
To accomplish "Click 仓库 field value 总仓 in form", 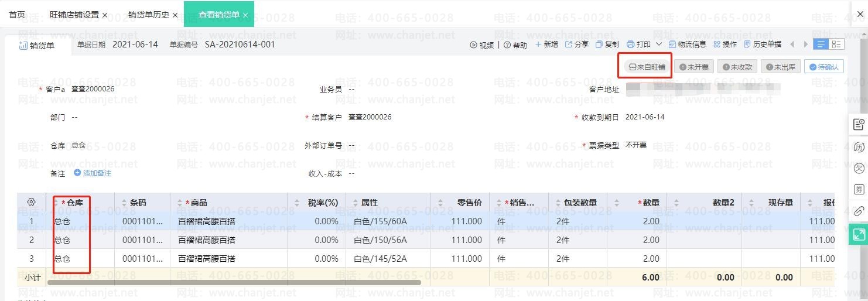I will pos(78,145).
